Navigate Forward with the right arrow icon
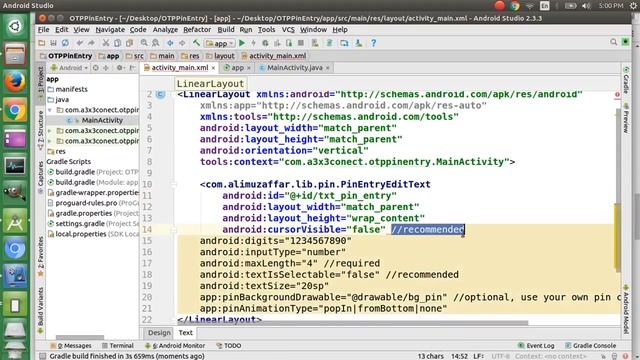Image resolution: width=640 pixels, height=360 pixels. click(182, 43)
